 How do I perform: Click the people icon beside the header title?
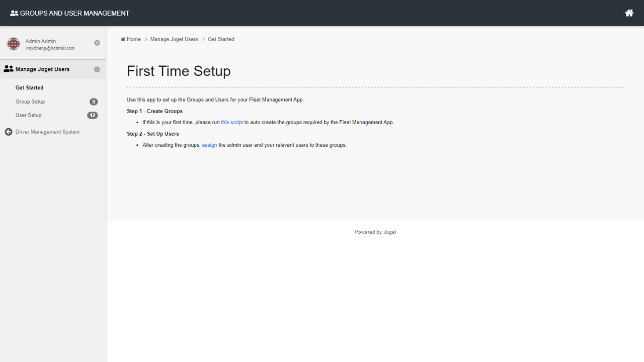click(14, 13)
